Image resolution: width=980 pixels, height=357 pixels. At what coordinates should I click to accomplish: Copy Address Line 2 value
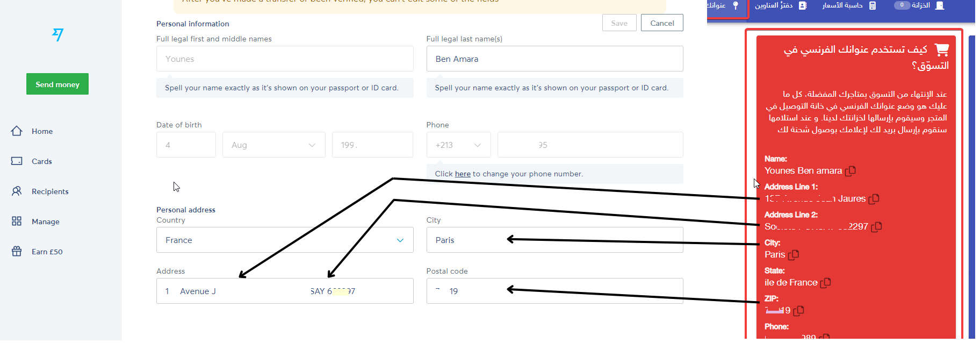tap(876, 227)
